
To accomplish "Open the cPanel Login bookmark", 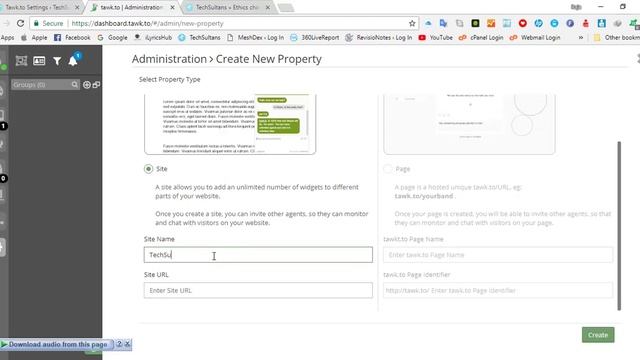I will 481,38.
